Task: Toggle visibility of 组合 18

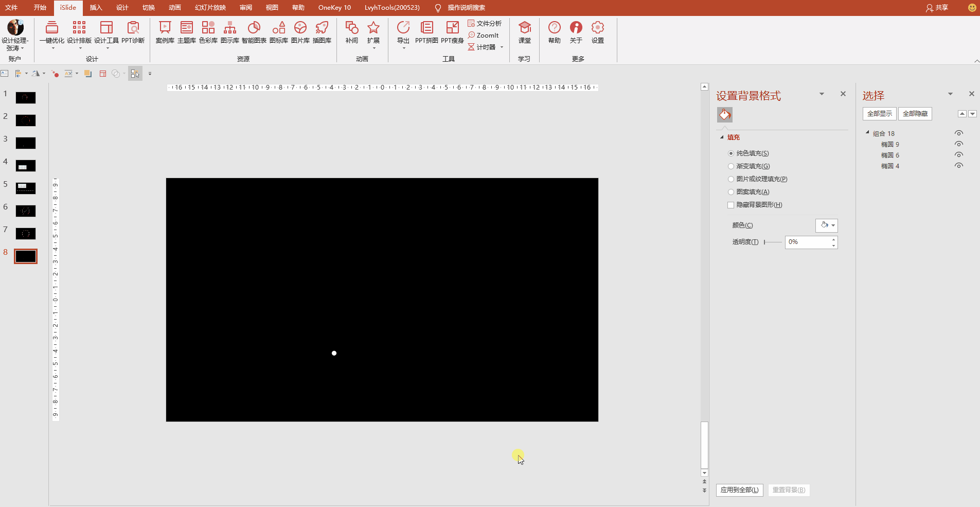Action: 959,133
